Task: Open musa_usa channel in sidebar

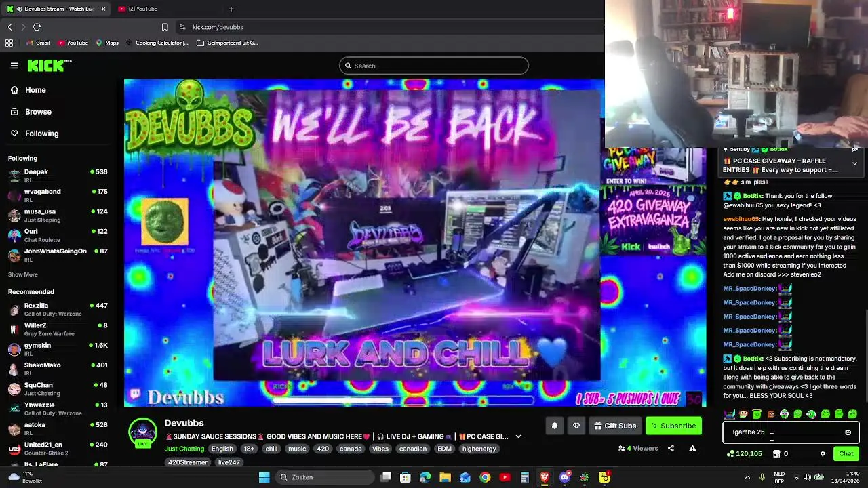Action: pyautogui.click(x=58, y=216)
